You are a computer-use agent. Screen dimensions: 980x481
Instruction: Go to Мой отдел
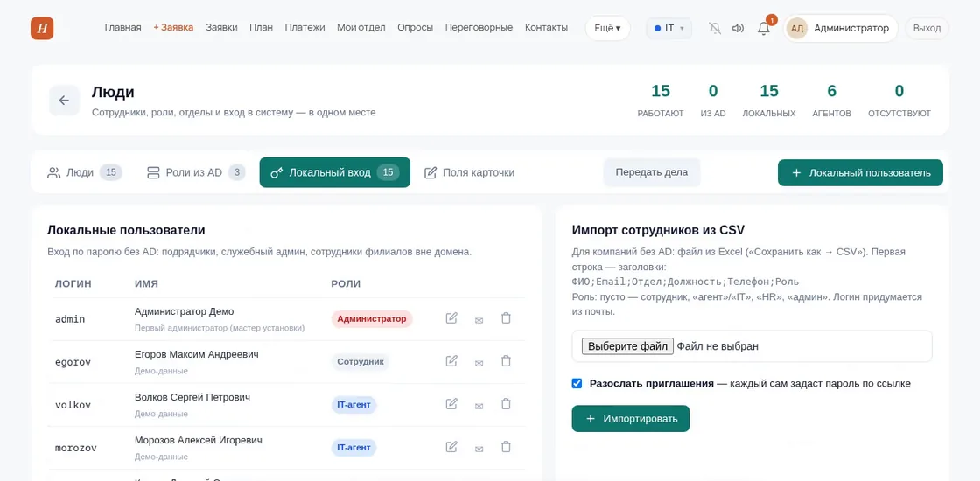tap(361, 27)
